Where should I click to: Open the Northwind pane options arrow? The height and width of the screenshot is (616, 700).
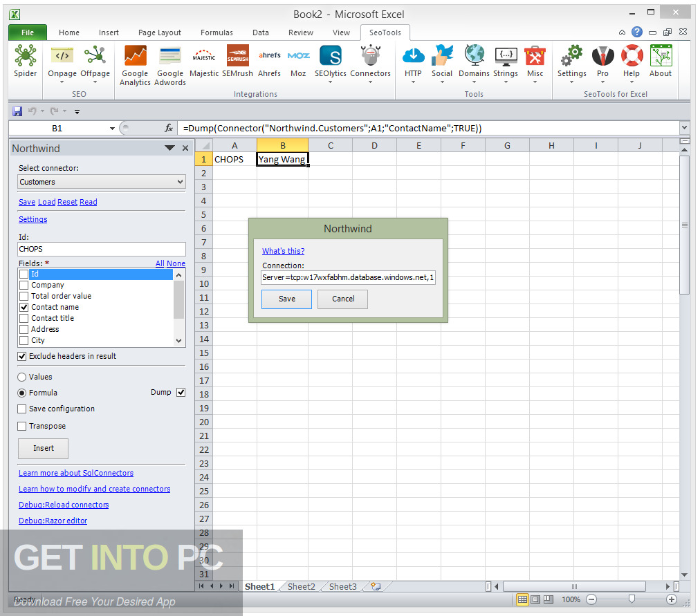click(169, 148)
